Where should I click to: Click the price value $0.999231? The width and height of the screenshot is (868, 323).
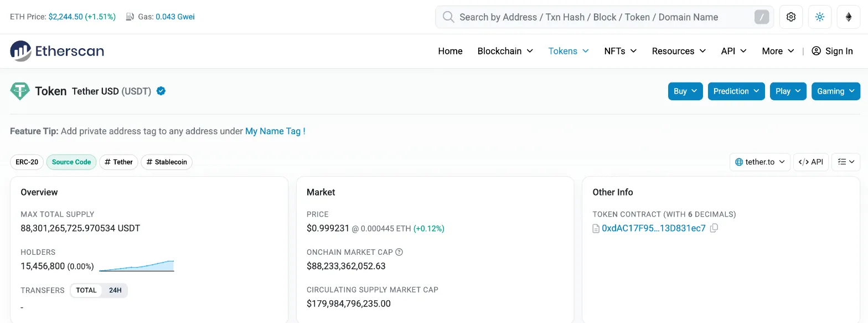click(x=328, y=228)
